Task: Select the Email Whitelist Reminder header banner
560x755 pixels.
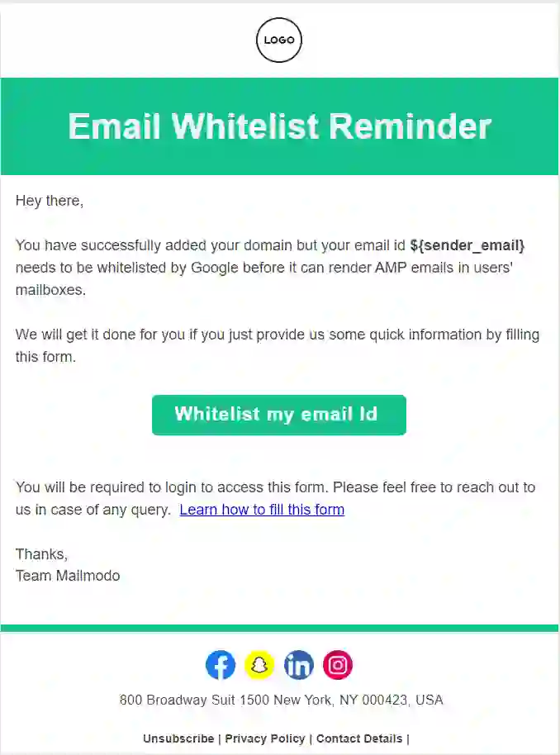Action: pos(278,126)
